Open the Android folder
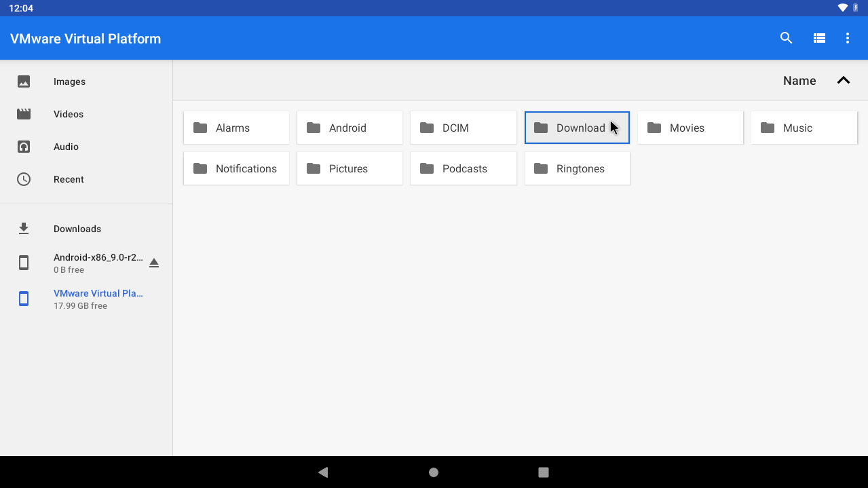This screenshot has width=868, height=488. [x=350, y=128]
